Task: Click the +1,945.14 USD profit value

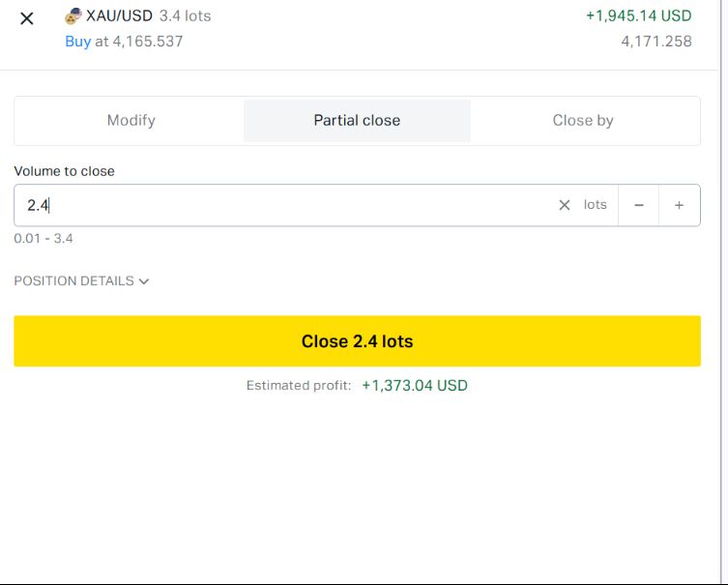Action: 638,15
